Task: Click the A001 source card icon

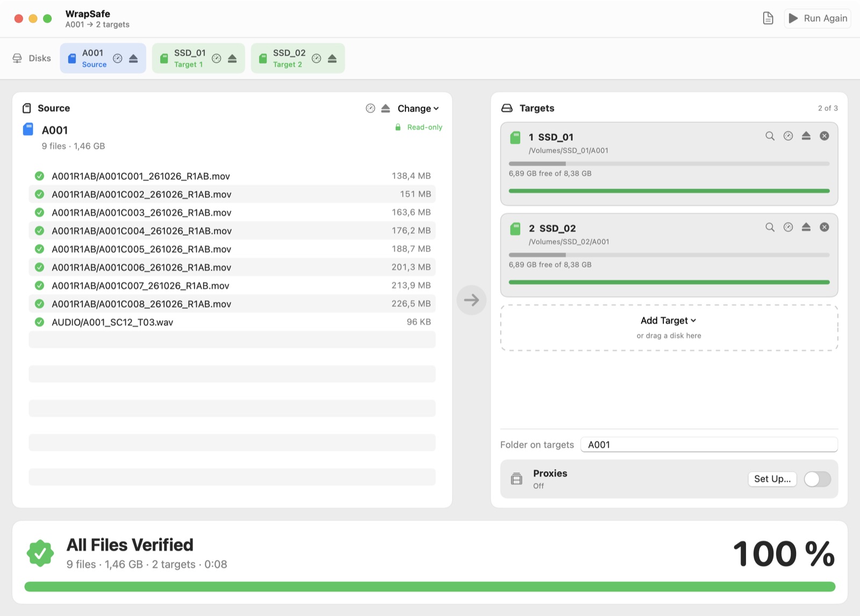Action: [x=28, y=129]
